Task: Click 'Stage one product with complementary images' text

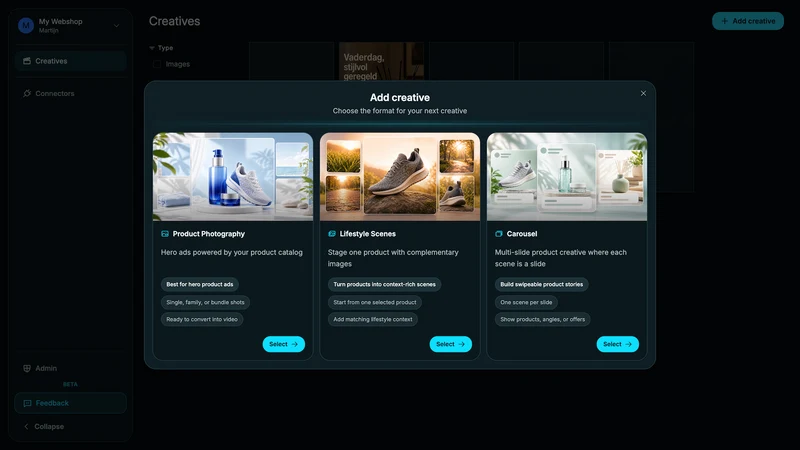Action: click(393, 258)
